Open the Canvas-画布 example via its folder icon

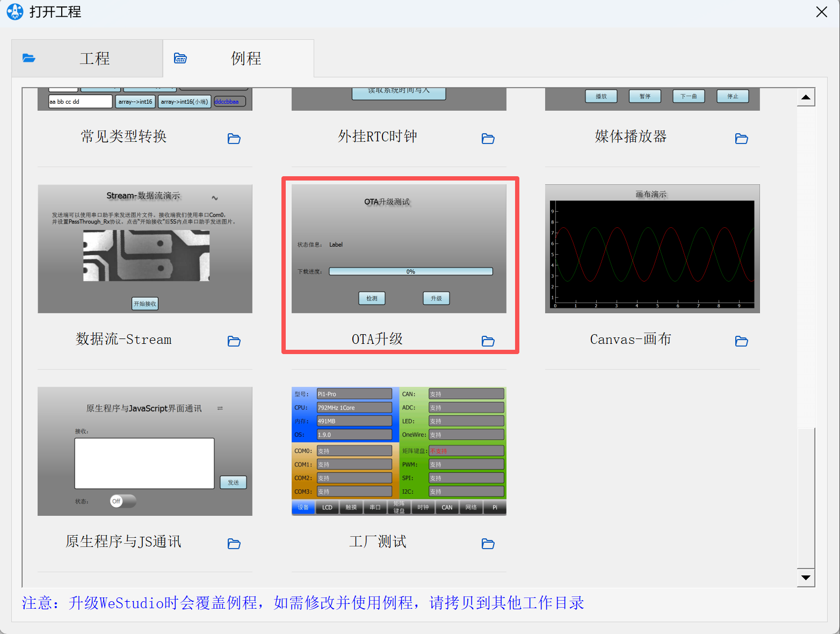(x=741, y=341)
